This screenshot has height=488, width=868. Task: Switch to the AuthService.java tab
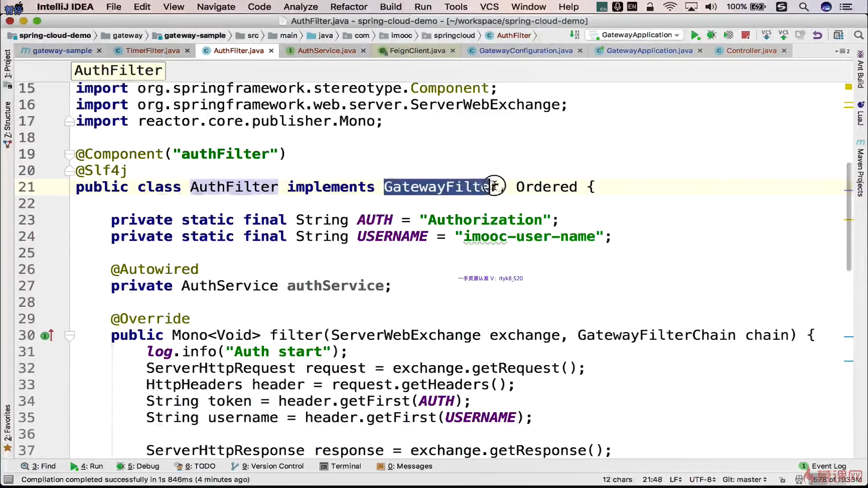(x=326, y=51)
